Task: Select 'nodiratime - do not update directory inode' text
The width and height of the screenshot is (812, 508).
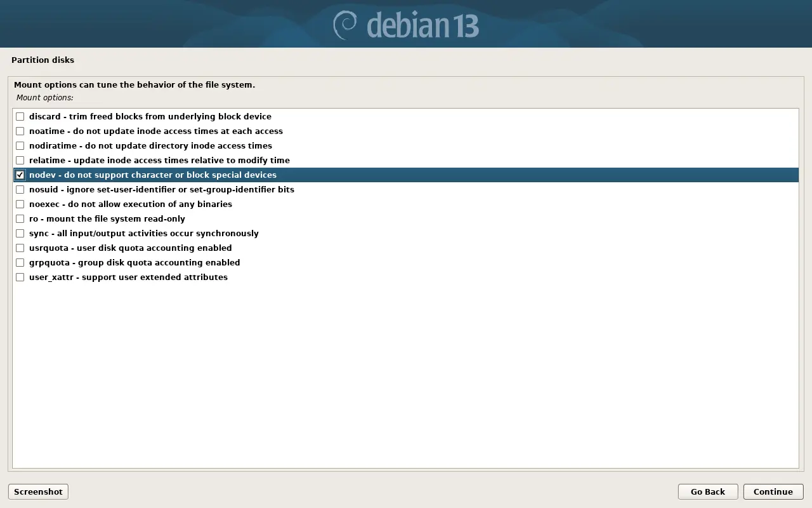Action: (150, 146)
